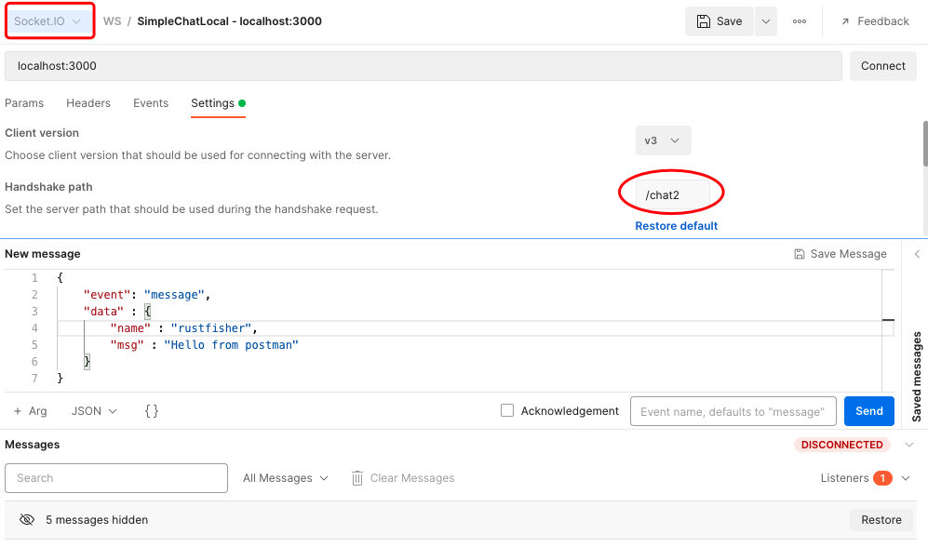The image size is (928, 560).
Task: Add argument with the plus Arg button
Action: coord(30,411)
